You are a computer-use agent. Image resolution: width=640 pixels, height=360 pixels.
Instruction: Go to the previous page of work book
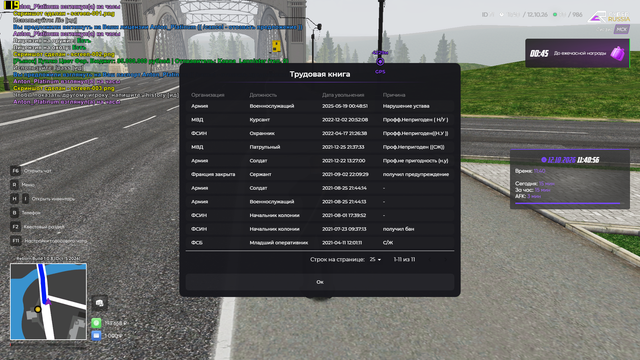(x=430, y=260)
